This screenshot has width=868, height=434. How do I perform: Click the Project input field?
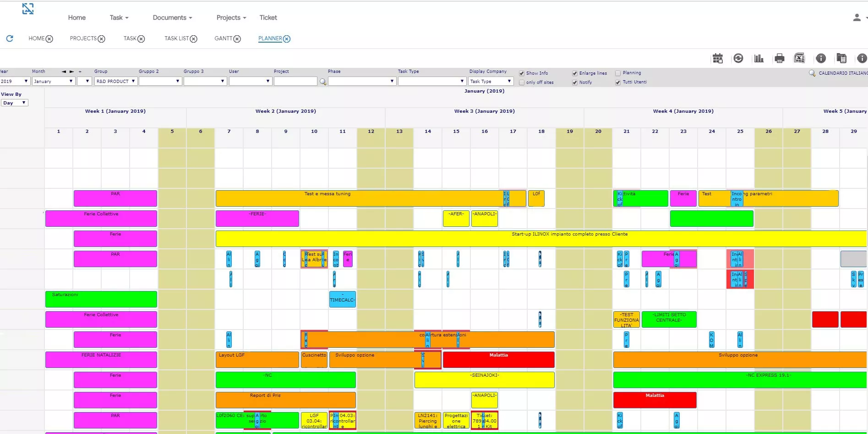pyautogui.click(x=295, y=81)
